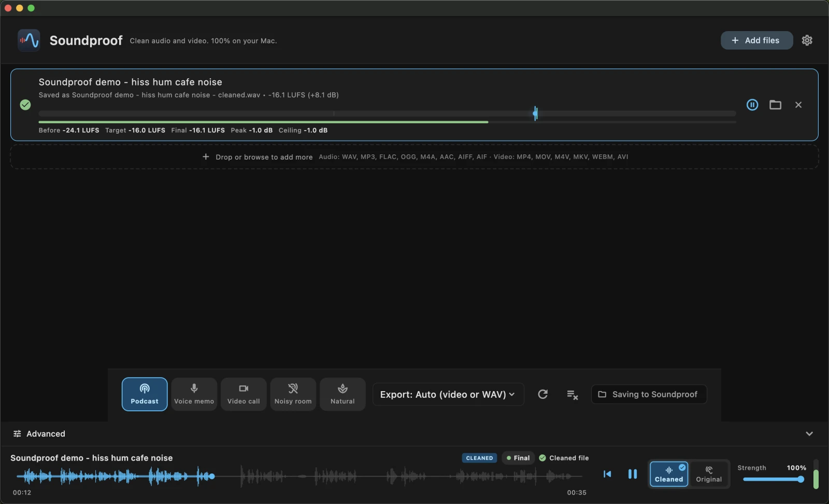Click the Soundproof app title

click(x=86, y=40)
